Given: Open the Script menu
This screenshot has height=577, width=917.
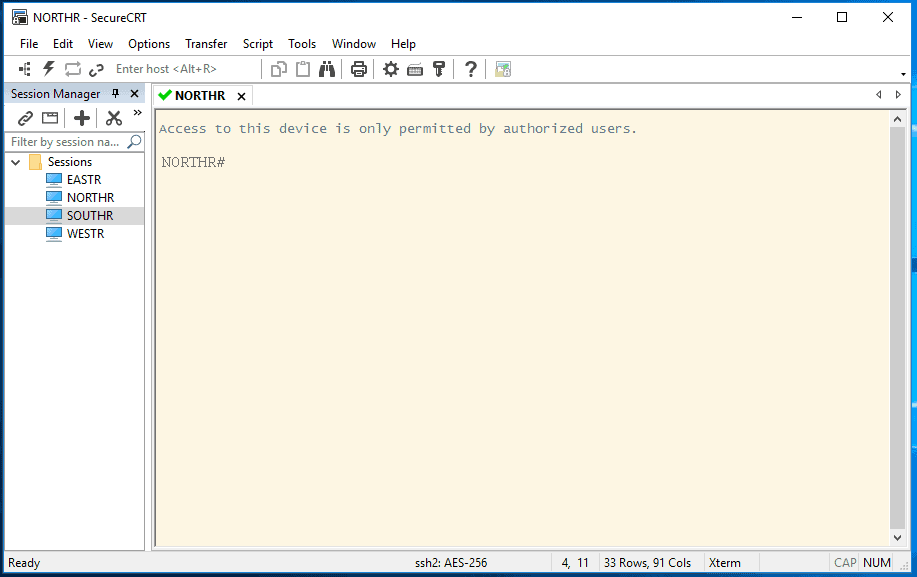Looking at the screenshot, I should pos(258,44).
